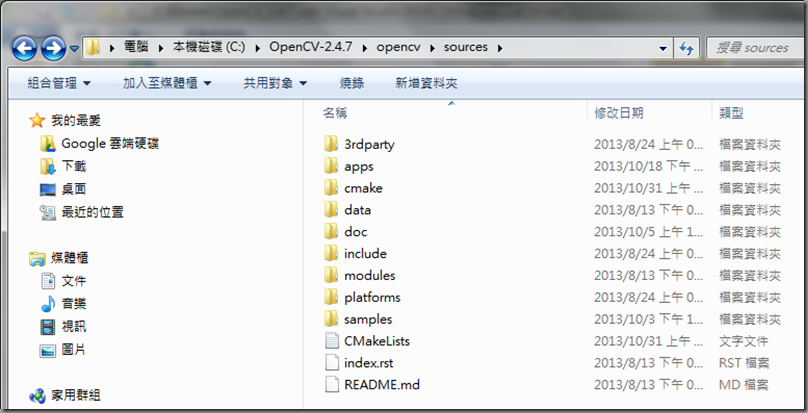Click the CMakeLists text file icon

pos(332,341)
